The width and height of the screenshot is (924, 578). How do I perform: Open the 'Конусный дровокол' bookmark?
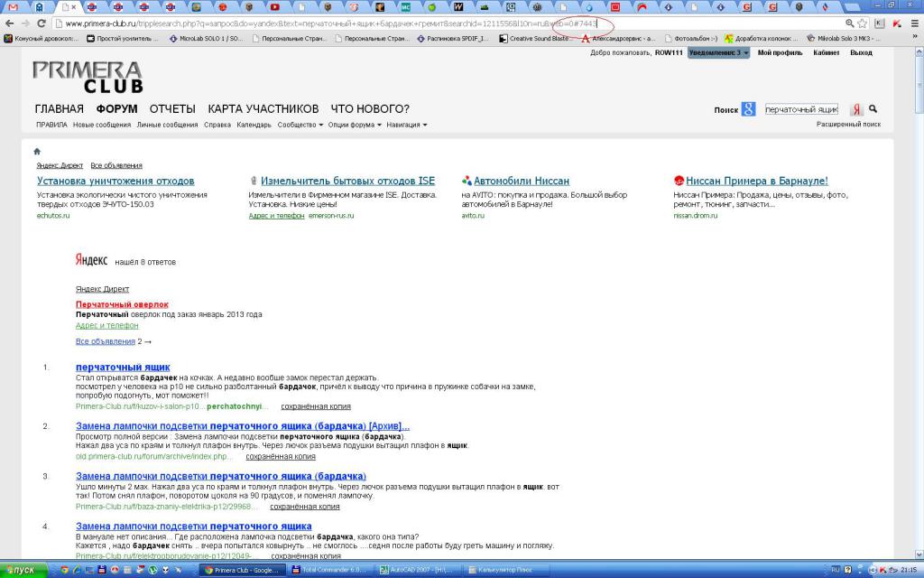point(42,38)
